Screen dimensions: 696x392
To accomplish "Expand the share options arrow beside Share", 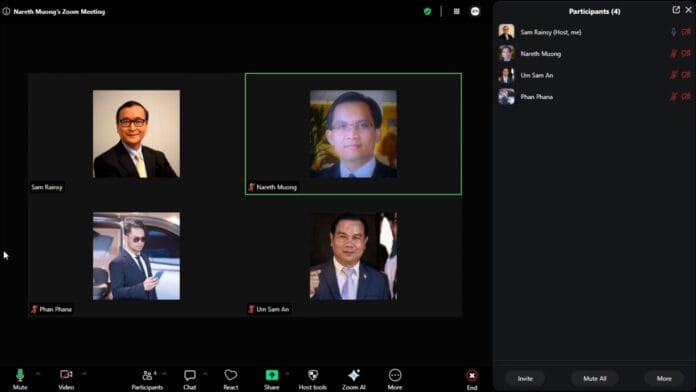I will (287, 374).
